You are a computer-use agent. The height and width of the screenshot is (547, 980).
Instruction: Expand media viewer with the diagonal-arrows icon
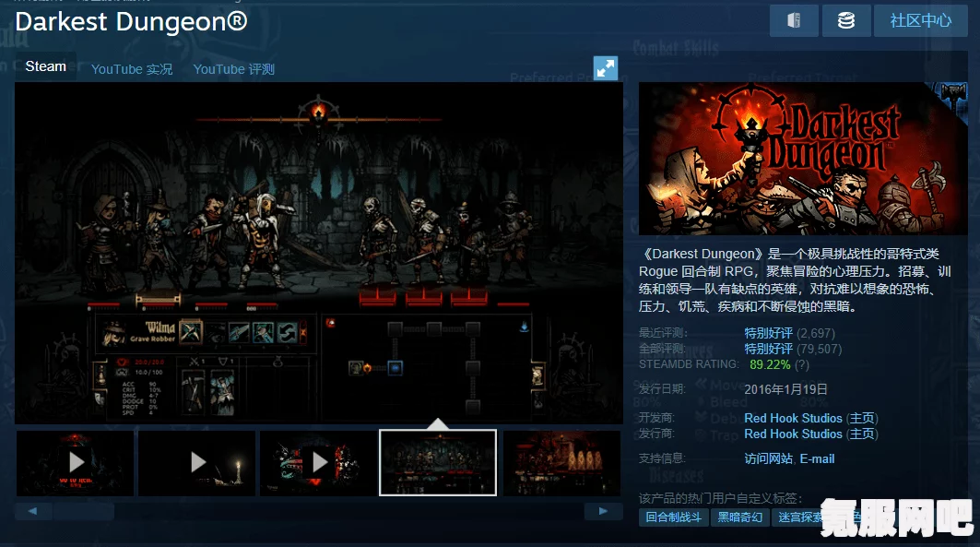(x=606, y=68)
